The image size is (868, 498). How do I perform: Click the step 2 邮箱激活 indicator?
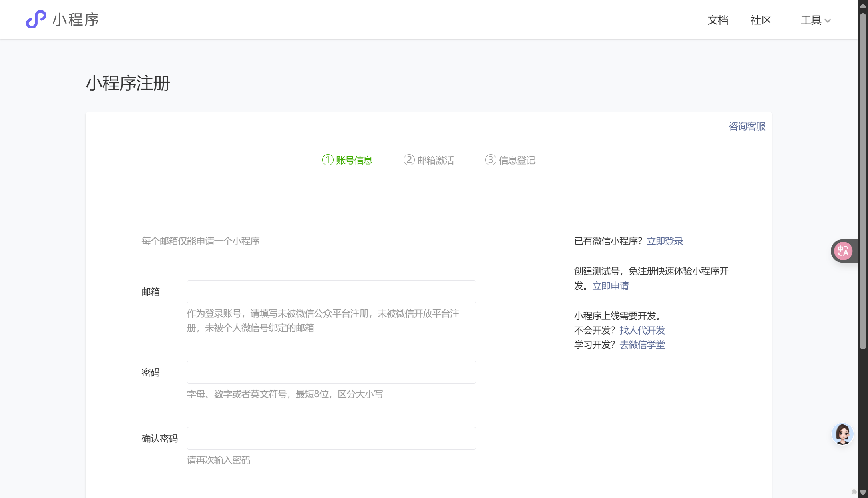[x=428, y=160]
